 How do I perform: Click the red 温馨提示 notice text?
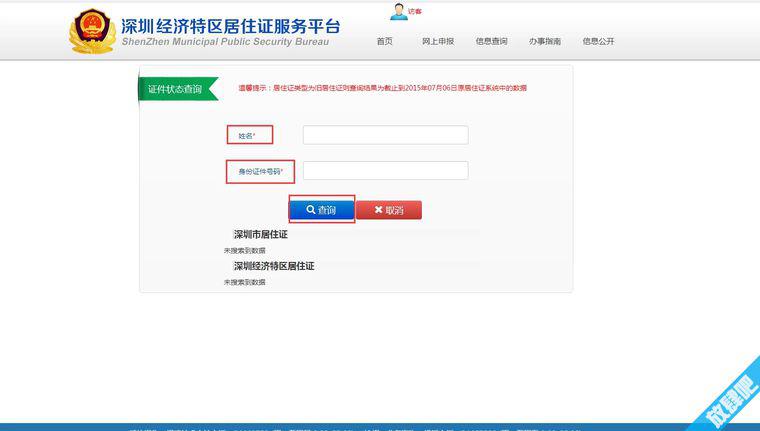pos(382,88)
